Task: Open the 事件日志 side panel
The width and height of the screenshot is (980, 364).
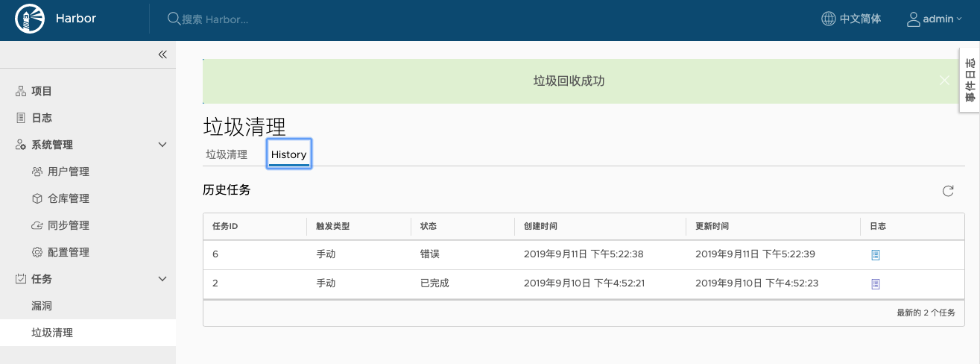Action: pos(970,81)
